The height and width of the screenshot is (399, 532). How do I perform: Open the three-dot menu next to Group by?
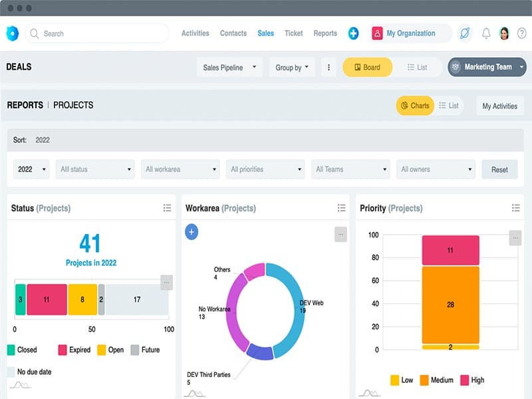(x=328, y=67)
